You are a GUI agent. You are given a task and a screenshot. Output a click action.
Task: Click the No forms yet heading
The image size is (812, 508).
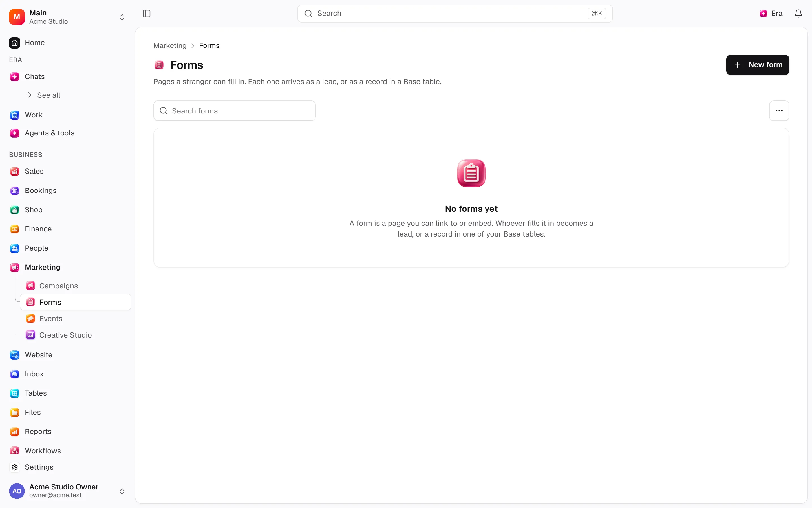471,209
